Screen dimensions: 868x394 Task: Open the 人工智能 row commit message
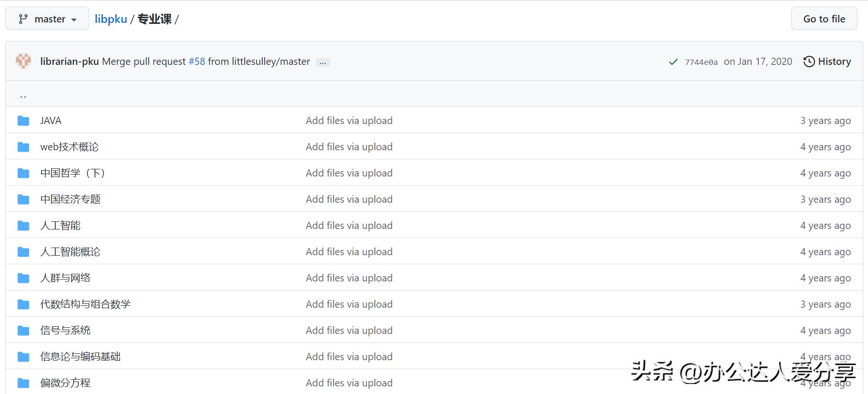(x=349, y=226)
